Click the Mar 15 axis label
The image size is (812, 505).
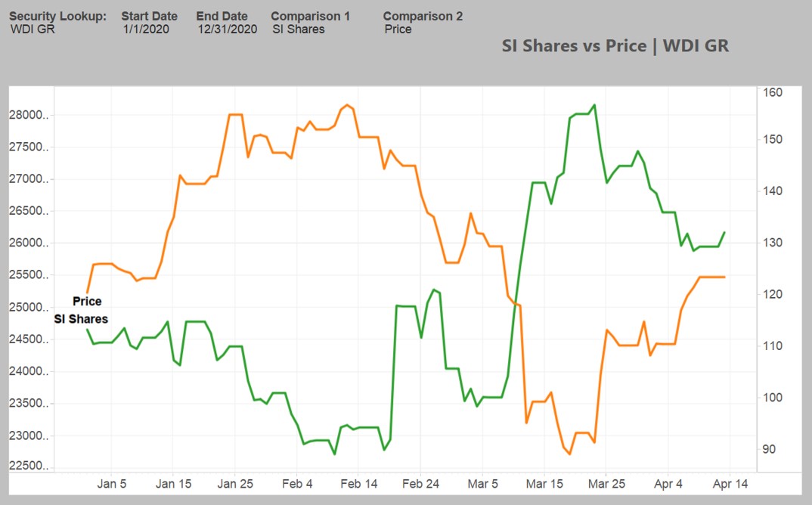pyautogui.click(x=544, y=483)
